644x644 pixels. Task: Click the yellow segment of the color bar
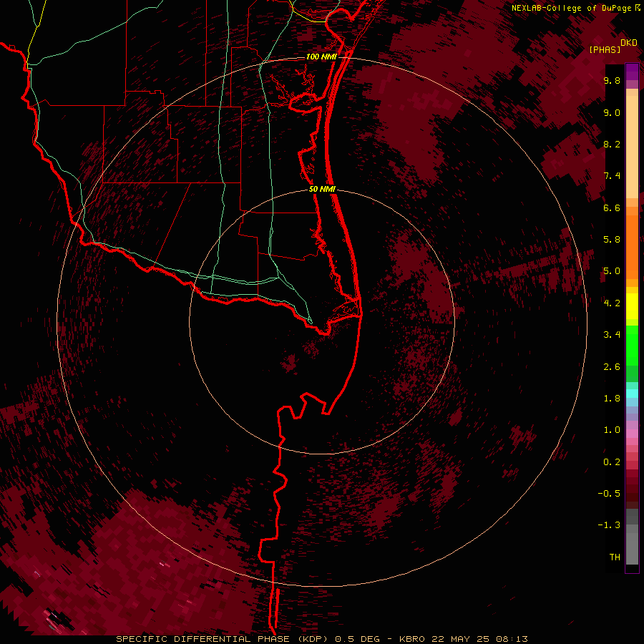(x=632, y=306)
